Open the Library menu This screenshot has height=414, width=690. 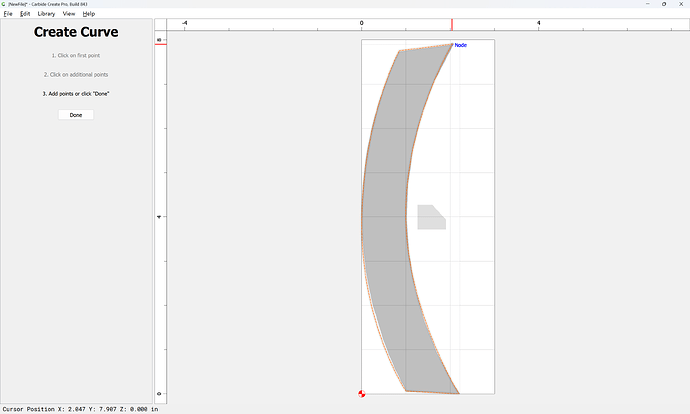coord(46,14)
